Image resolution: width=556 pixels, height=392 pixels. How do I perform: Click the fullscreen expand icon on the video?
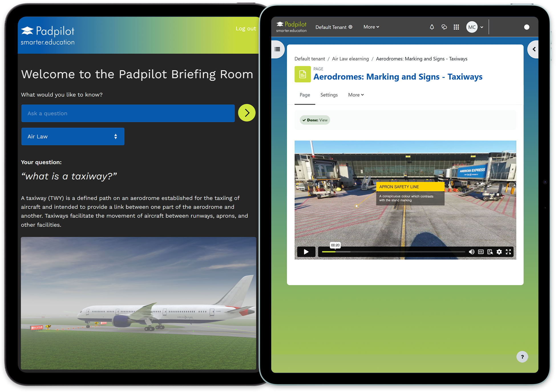509,252
